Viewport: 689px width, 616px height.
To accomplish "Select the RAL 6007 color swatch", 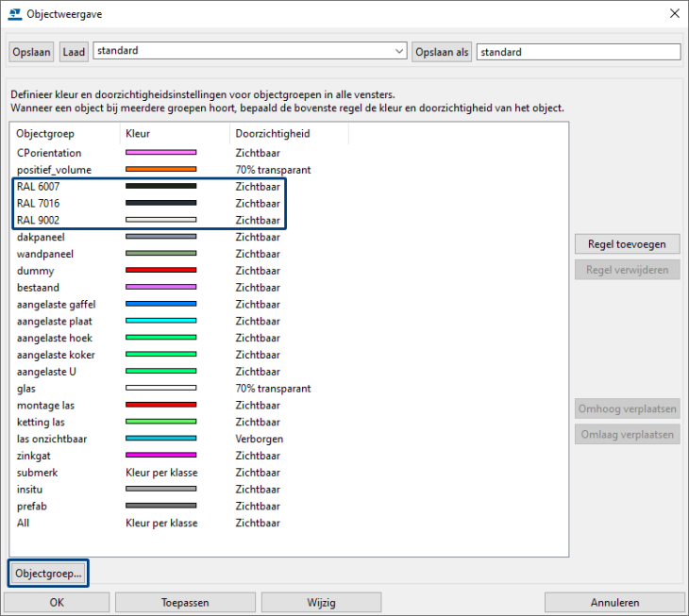I will [x=160, y=186].
